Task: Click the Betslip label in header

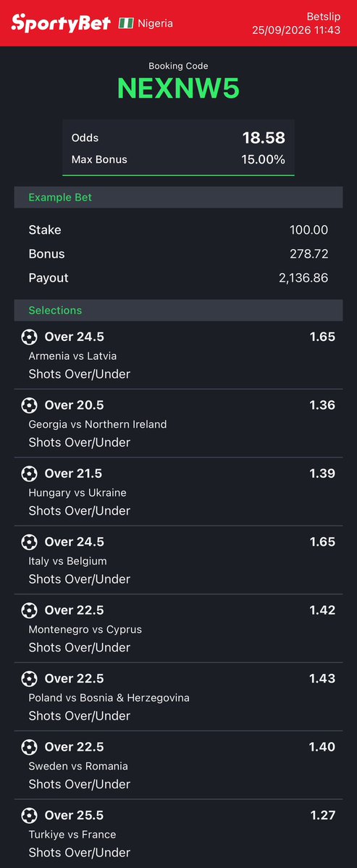Action: [x=323, y=17]
